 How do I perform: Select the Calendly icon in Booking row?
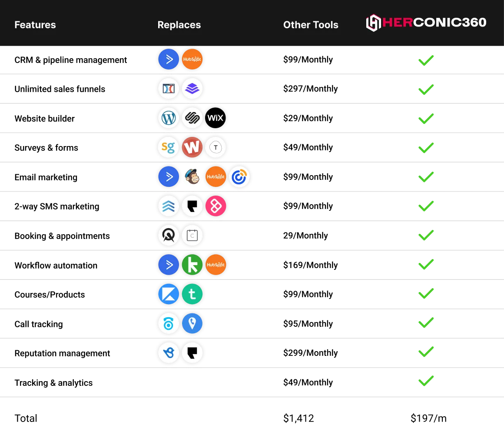(x=192, y=236)
